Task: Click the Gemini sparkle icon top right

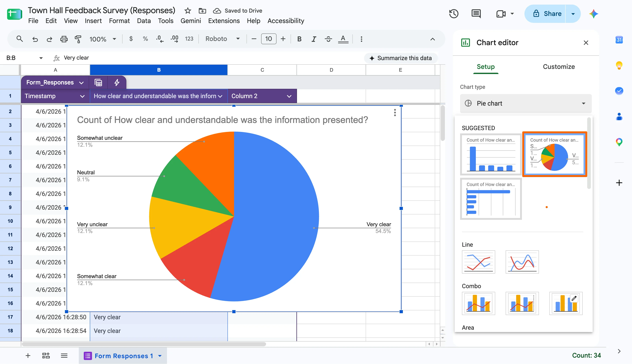Action: (x=594, y=14)
